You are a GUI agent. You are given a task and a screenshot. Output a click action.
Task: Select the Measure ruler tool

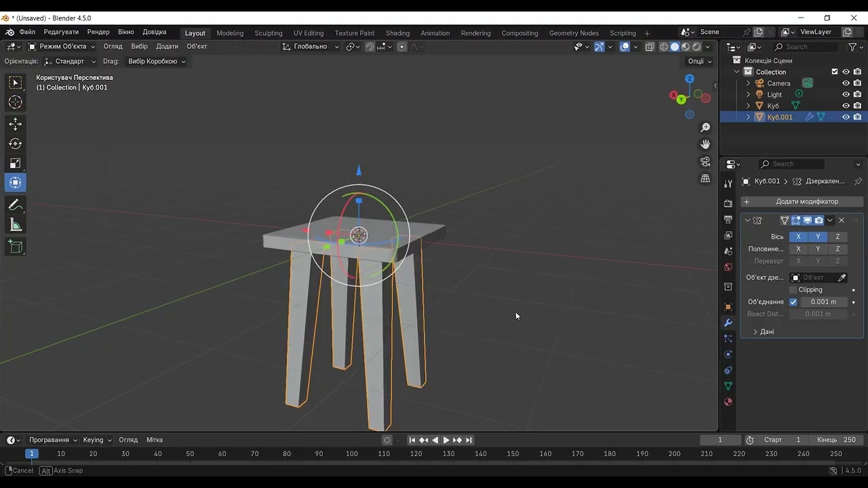[15, 225]
